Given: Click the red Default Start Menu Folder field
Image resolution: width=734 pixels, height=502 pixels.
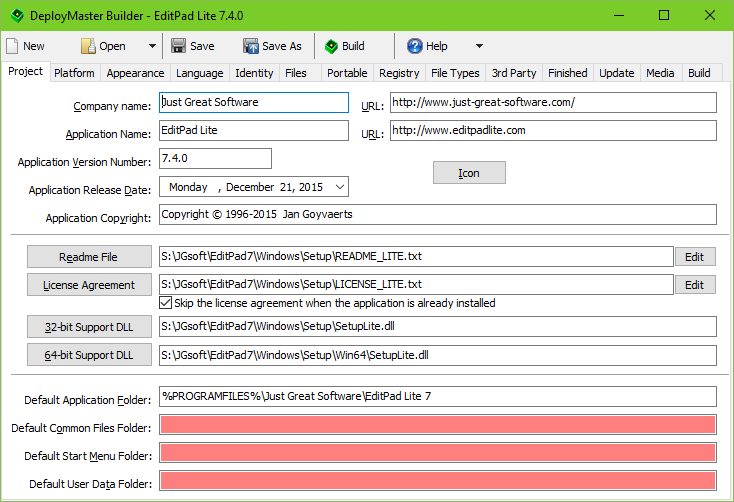Looking at the screenshot, I should point(438,453).
